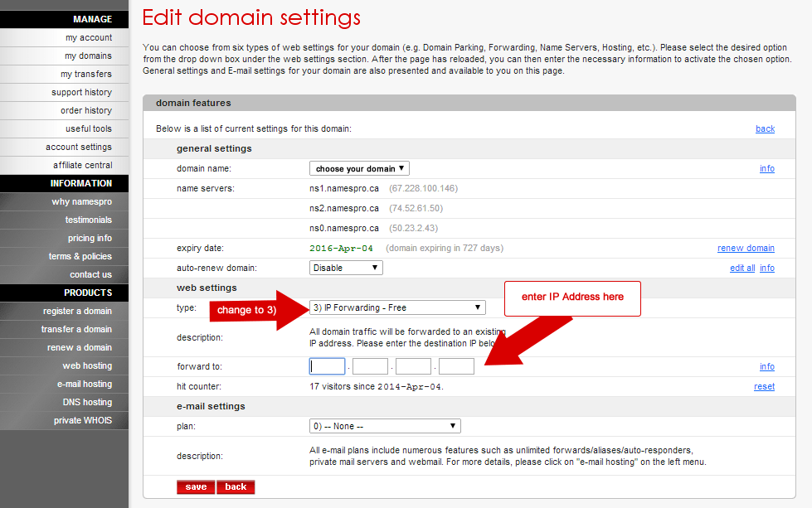The width and height of the screenshot is (812, 508).
Task: View support history
Action: (88, 92)
